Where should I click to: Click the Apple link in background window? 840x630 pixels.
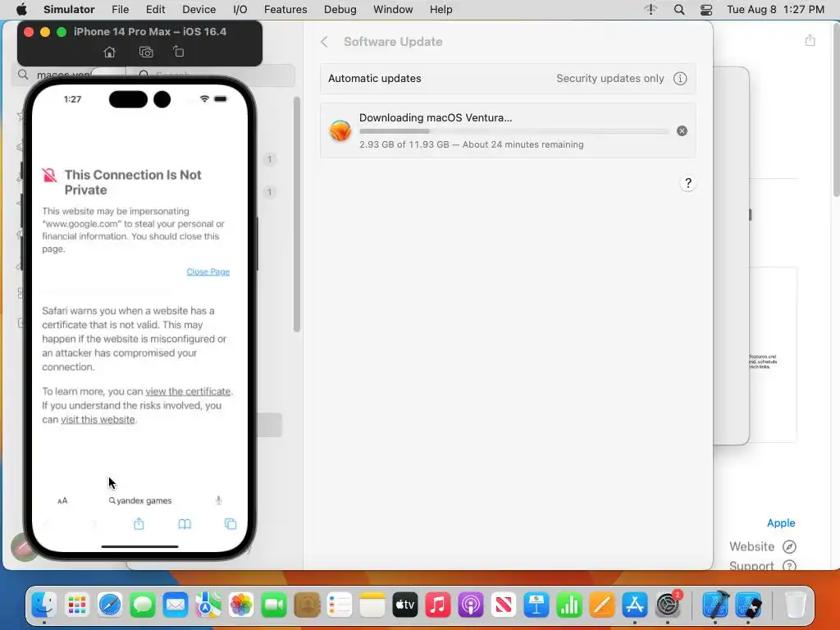coord(781,523)
